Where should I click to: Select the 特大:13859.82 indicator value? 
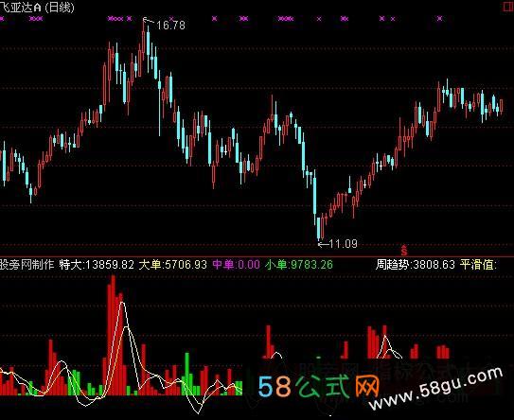pyautogui.click(x=97, y=264)
